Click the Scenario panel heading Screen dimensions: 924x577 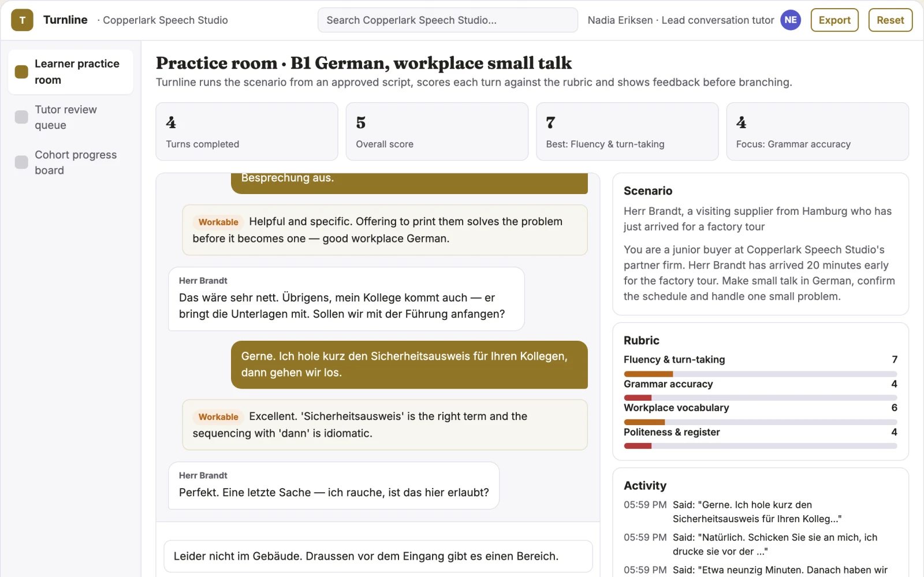pyautogui.click(x=648, y=191)
